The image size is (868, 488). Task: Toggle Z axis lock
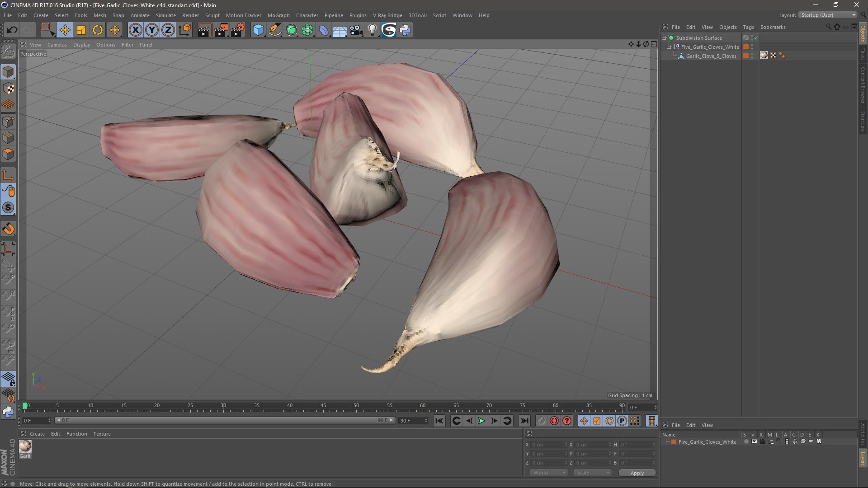(x=168, y=30)
